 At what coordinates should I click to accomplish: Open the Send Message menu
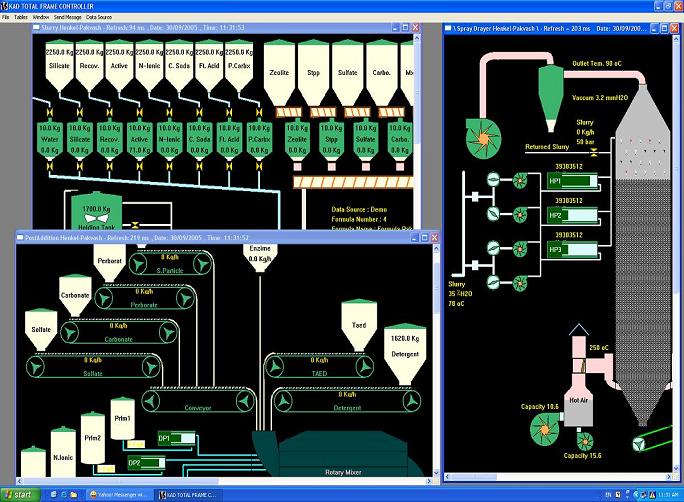(67, 17)
